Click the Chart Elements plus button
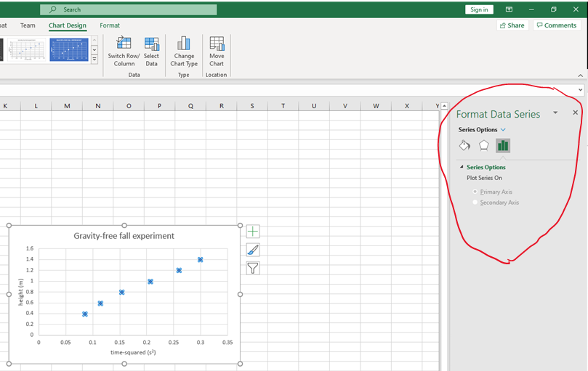 [253, 232]
